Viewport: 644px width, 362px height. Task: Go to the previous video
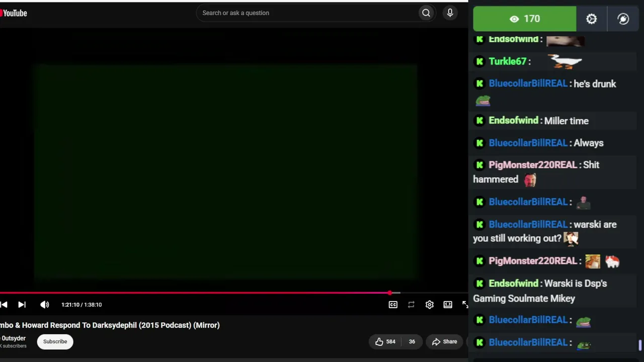(4, 305)
